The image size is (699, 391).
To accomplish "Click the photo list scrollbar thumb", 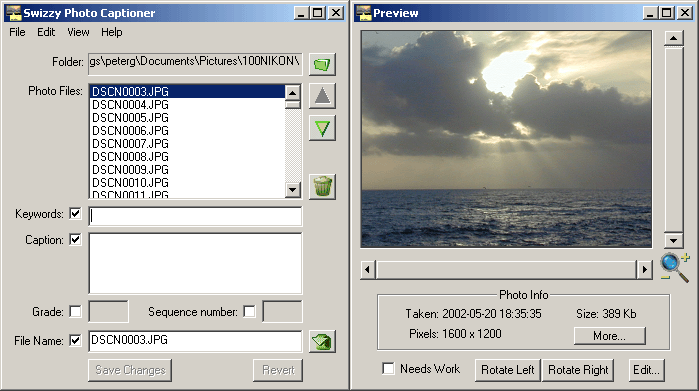I will [x=292, y=105].
